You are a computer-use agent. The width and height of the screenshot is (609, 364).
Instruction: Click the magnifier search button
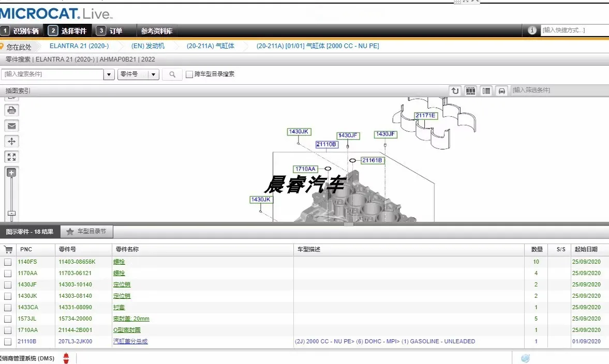click(x=172, y=74)
